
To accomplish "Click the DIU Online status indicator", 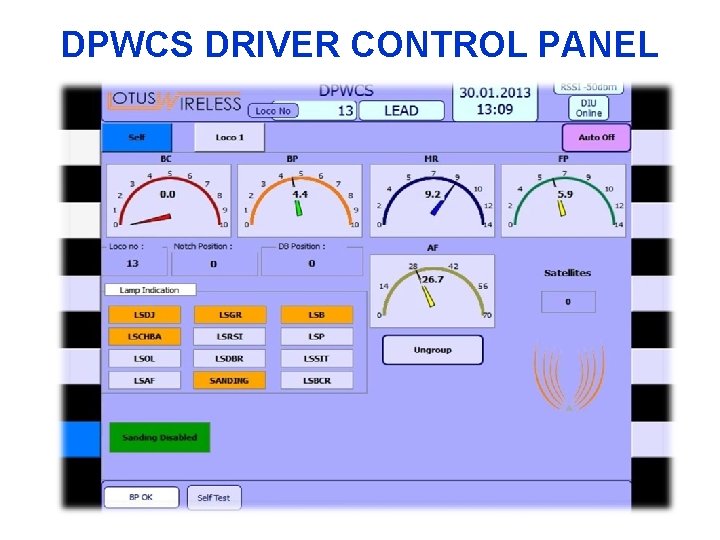I will 589,108.
